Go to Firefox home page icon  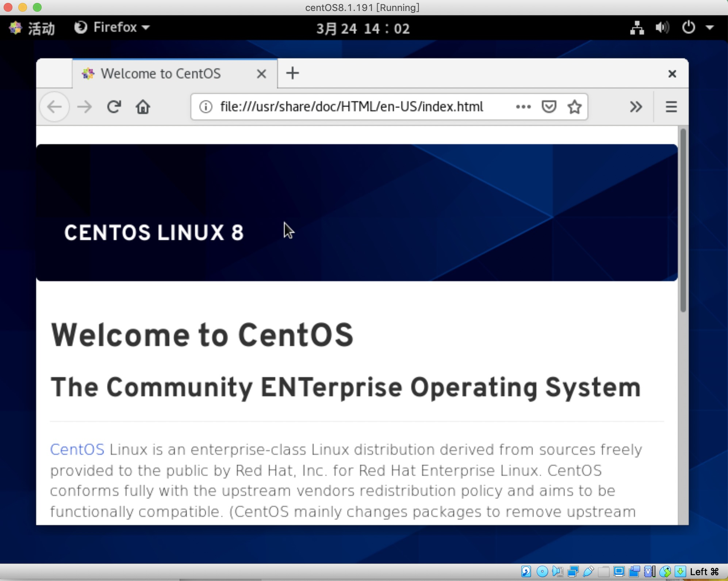tap(143, 107)
